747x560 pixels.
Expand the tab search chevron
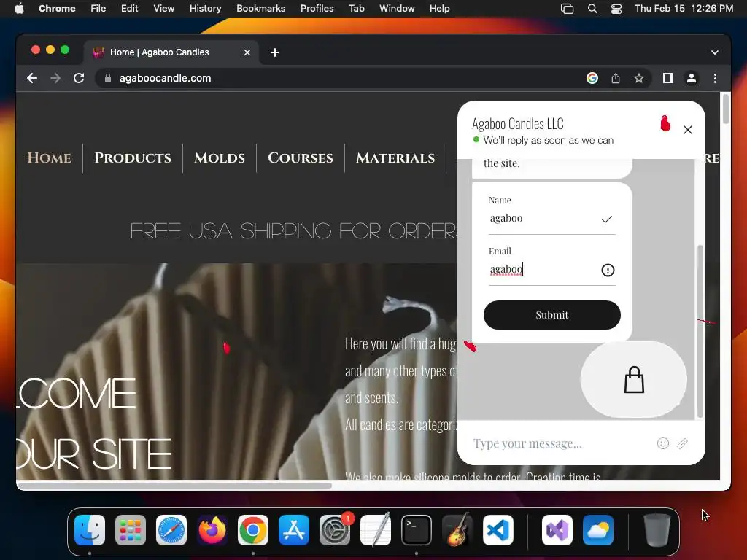[715, 52]
